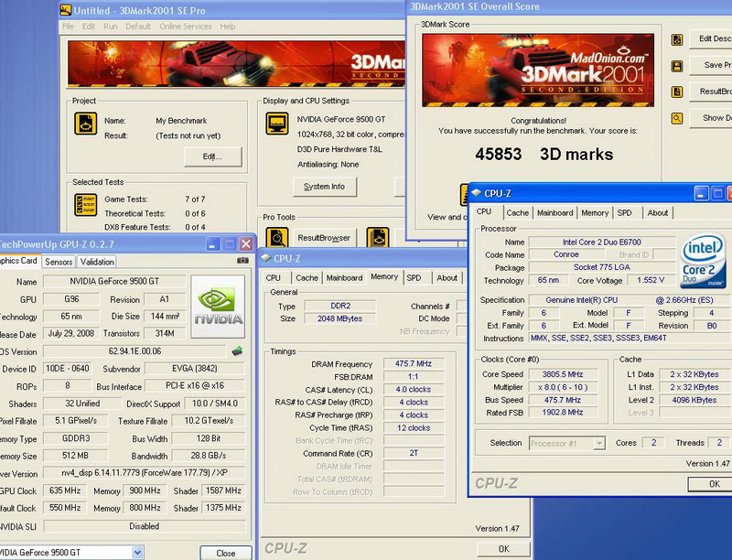Viewport: 732px width, 560px height.
Task: Click the Save Project button
Action: [711, 65]
